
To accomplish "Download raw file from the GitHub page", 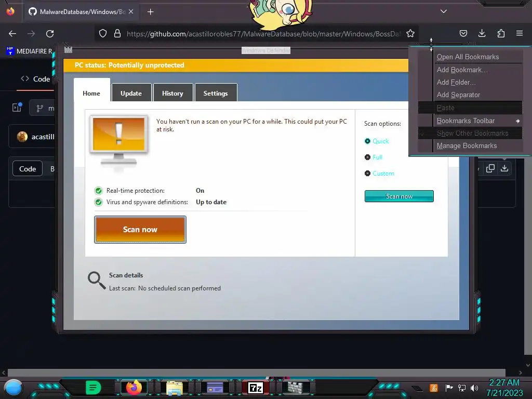I will pyautogui.click(x=504, y=168).
